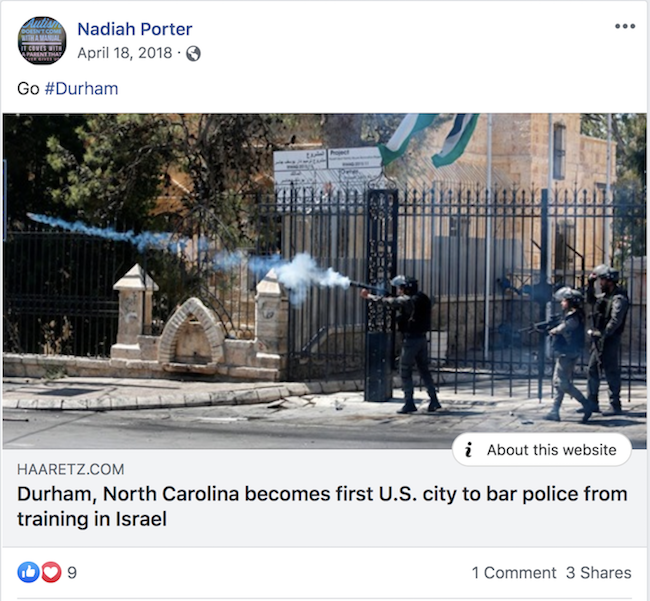Click the link preview card's gray footer area
This screenshot has width=650, height=601.
[324, 498]
